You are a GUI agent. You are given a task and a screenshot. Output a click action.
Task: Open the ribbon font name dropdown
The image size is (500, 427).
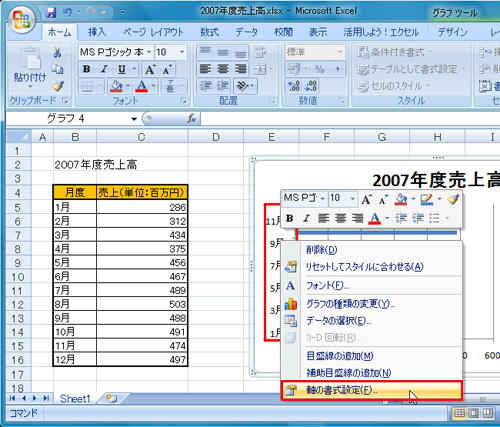click(x=149, y=52)
